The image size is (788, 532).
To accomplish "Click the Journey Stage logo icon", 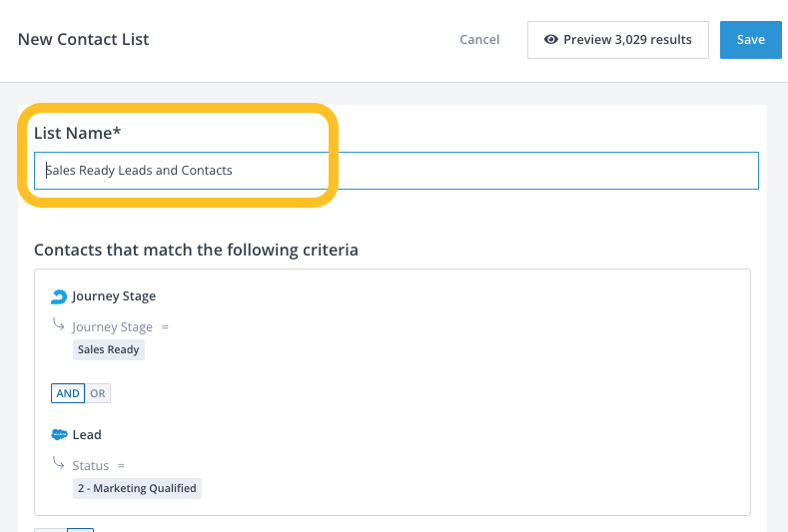I will coord(59,296).
